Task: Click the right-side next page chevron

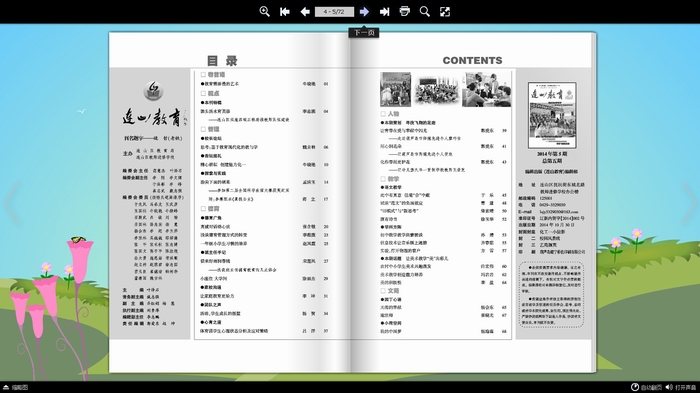Action: 689,203
